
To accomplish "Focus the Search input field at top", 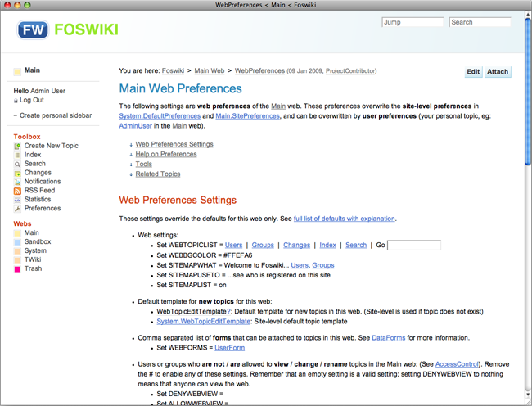I will [x=480, y=22].
